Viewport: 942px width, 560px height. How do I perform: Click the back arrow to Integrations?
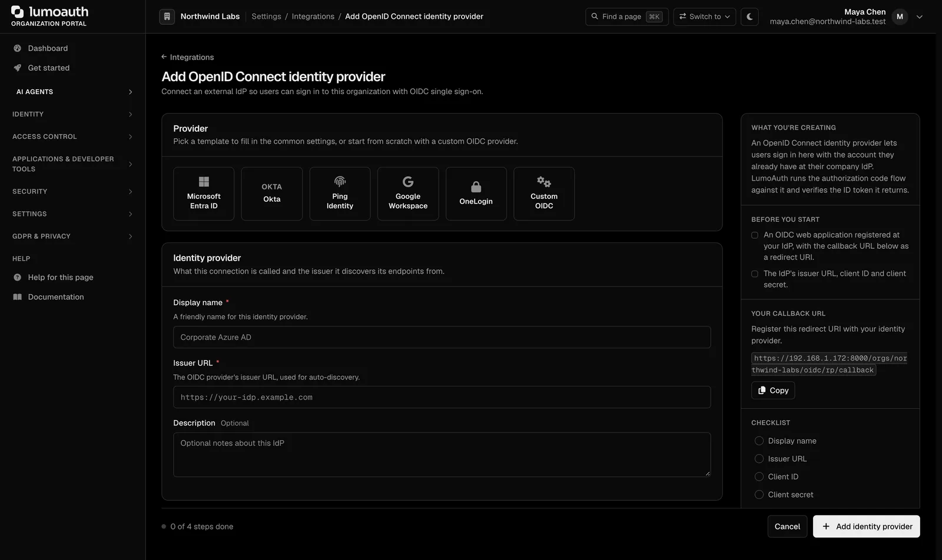(164, 57)
